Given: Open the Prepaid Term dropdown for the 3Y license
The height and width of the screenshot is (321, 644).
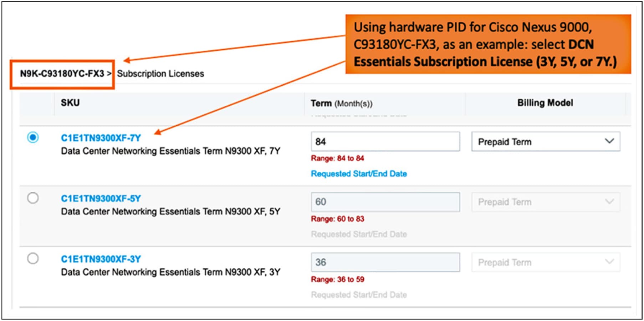Looking at the screenshot, I should click(546, 262).
